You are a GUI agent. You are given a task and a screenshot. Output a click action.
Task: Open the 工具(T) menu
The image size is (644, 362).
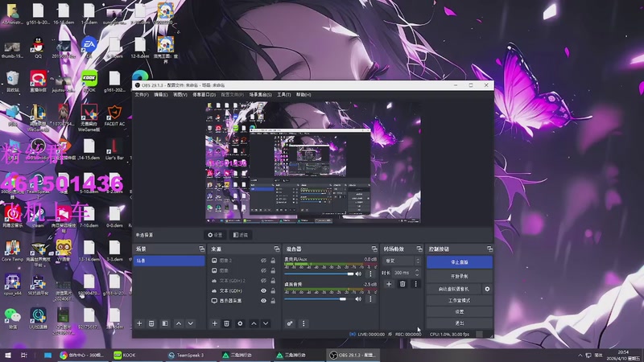coord(284,95)
